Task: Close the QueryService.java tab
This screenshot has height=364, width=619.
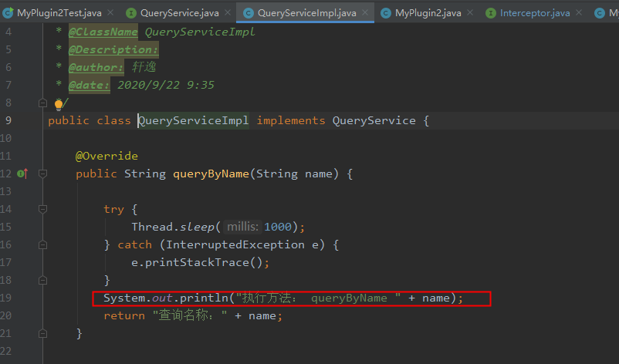Action: [228, 12]
